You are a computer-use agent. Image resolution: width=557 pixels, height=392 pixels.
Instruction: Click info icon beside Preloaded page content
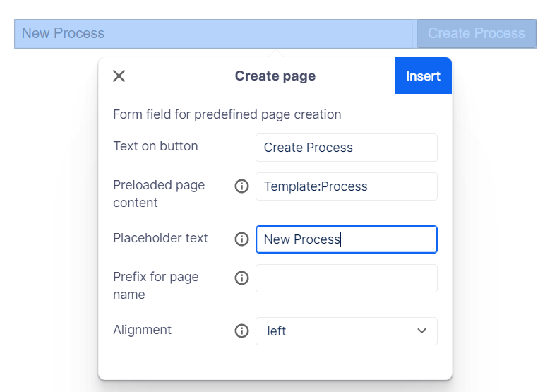(x=241, y=186)
